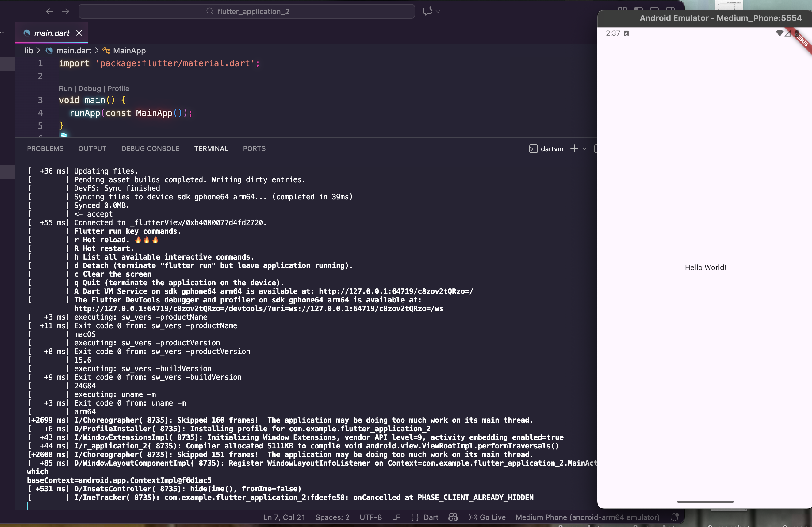The width and height of the screenshot is (812, 527).
Task: Open the Copilot chat icon in title bar
Action: pyautogui.click(x=427, y=11)
